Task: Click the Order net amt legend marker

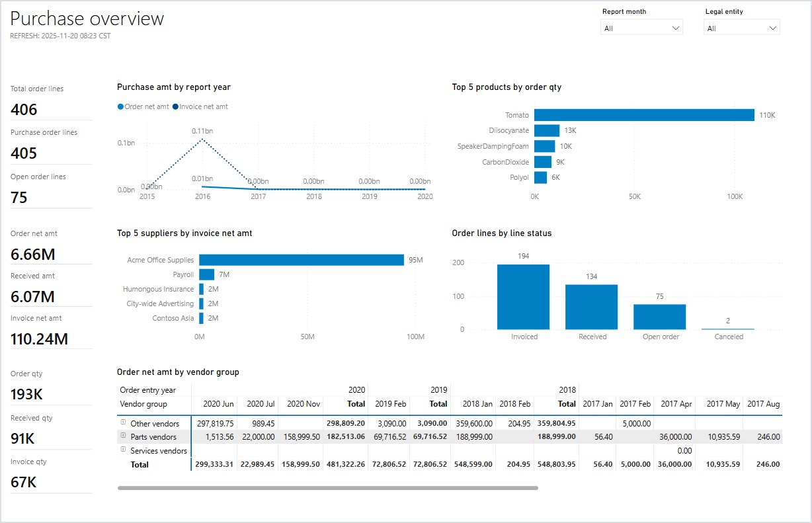Action: [x=120, y=106]
